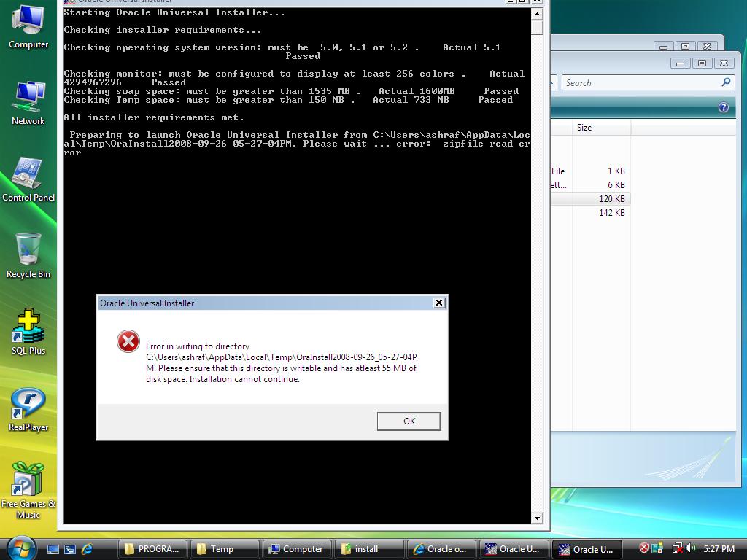The height and width of the screenshot is (560, 747).
Task: Click the console scrollbar down arrow
Action: pyautogui.click(x=537, y=518)
